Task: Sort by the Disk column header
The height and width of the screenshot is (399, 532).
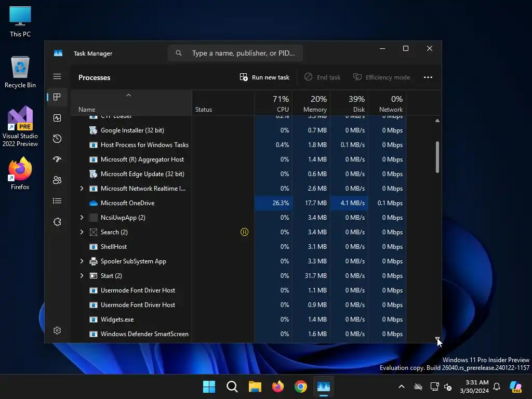Action: [x=349, y=103]
